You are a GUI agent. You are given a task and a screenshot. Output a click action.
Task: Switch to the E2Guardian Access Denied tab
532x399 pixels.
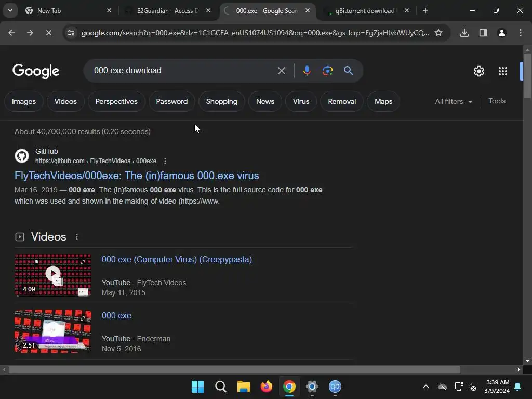pyautogui.click(x=167, y=10)
